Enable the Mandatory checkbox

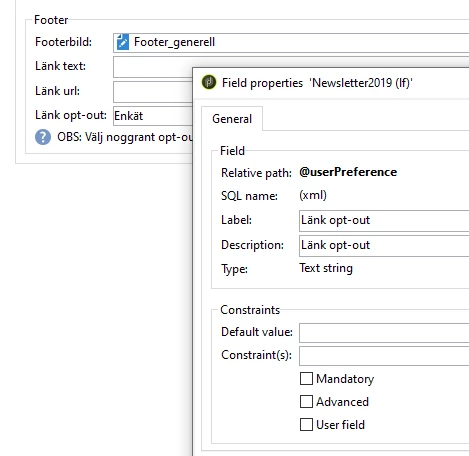pyautogui.click(x=306, y=379)
